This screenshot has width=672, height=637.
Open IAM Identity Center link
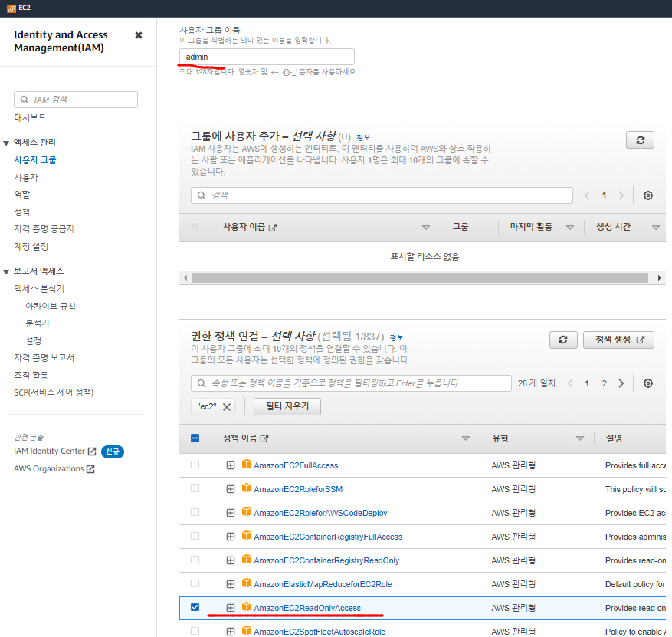(49, 451)
